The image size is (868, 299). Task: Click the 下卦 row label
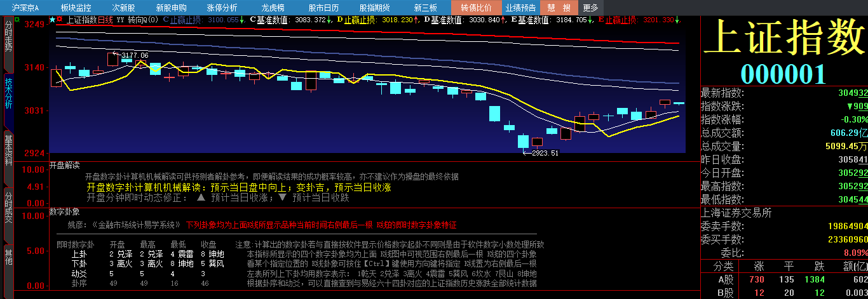(79, 263)
